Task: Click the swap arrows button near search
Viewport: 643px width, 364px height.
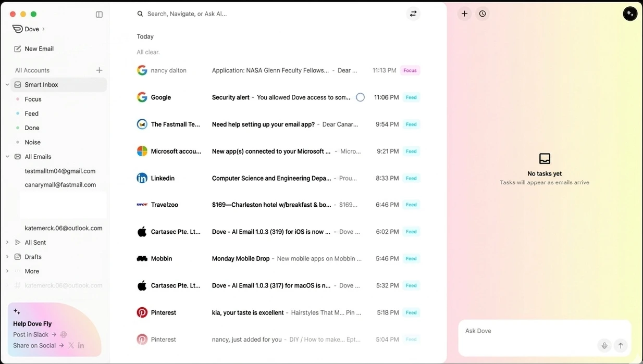Action: [x=413, y=14]
